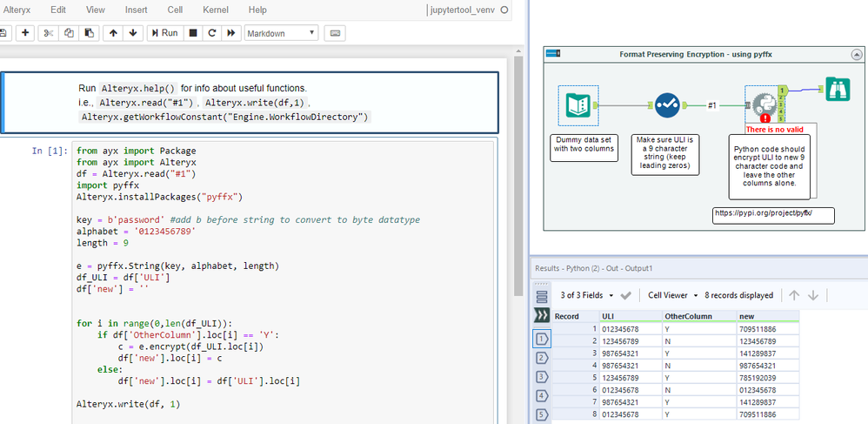Click the dark green double-chevron results icon
This screenshot has height=424, width=868.
(x=542, y=316)
